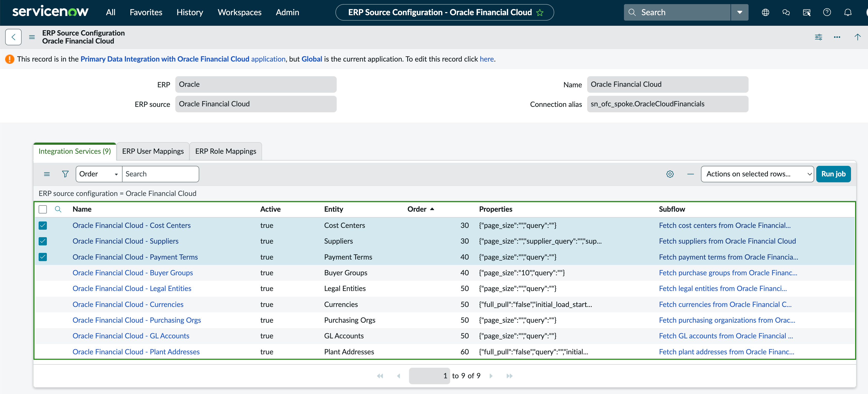This screenshot has height=394, width=868.
Task: Add page to favorites with the star icon
Action: pyautogui.click(x=540, y=12)
